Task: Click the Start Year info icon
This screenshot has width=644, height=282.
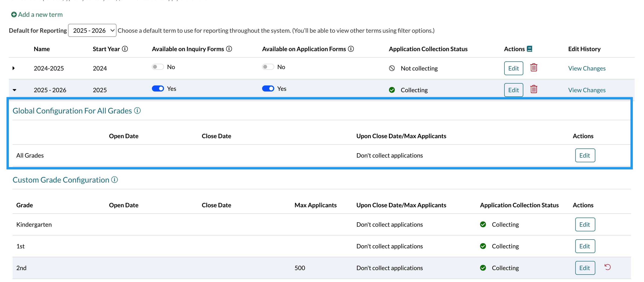Action: [125, 49]
